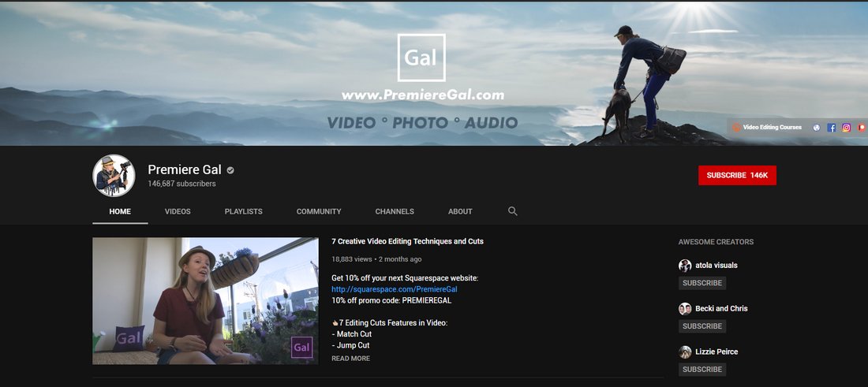This screenshot has width=868, height=387.
Task: Click the verified badge beside Premiere Gal
Action: click(x=230, y=170)
